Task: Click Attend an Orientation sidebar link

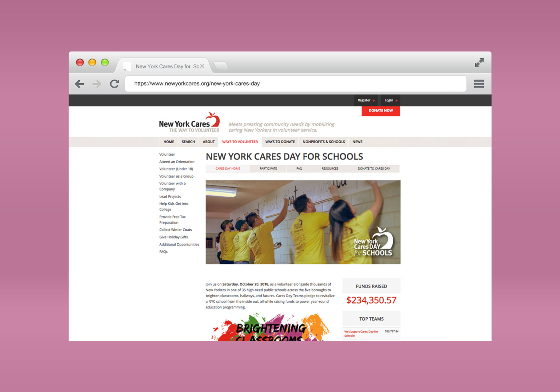Action: pyautogui.click(x=177, y=162)
